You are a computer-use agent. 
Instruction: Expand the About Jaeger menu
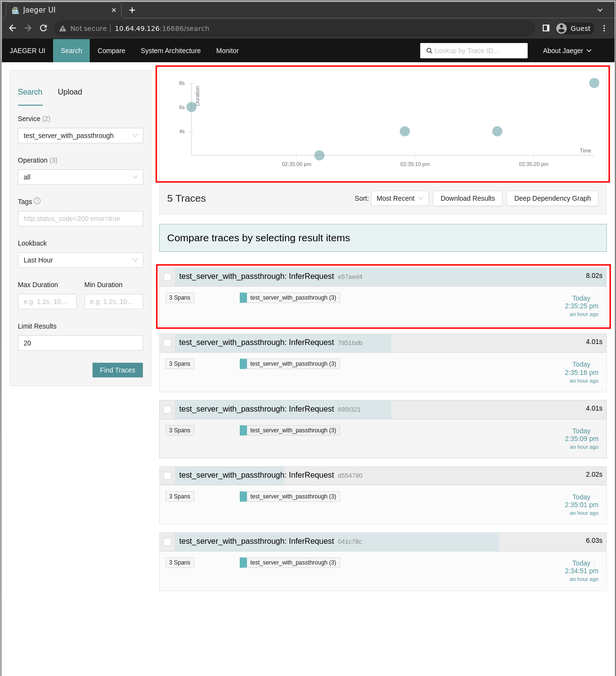pyautogui.click(x=567, y=51)
